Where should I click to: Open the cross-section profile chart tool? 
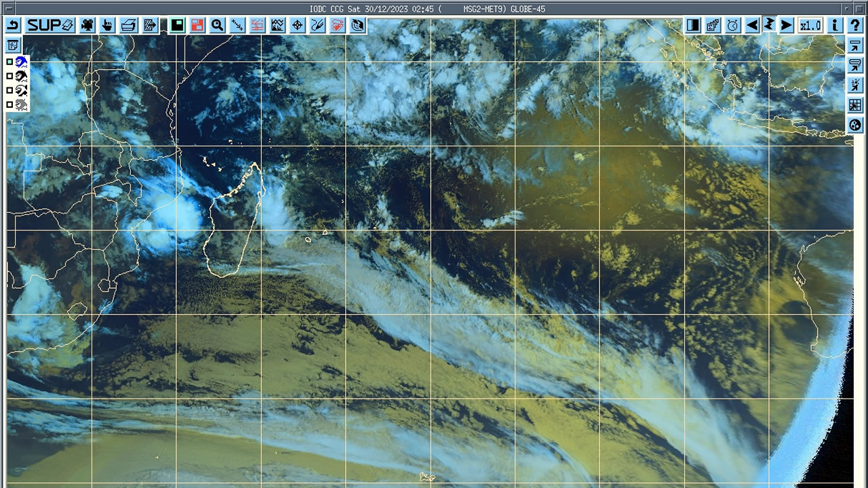coord(277,26)
